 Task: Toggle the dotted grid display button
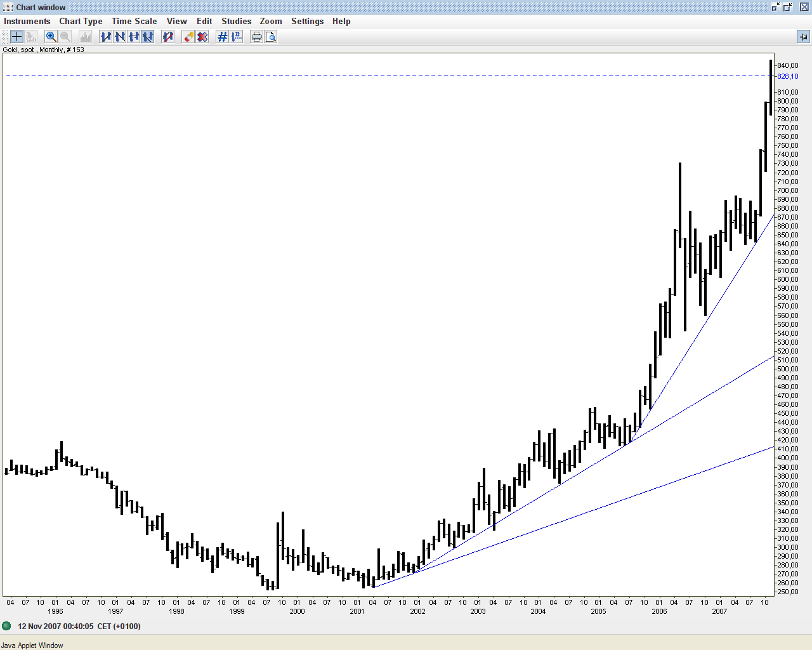click(237, 37)
